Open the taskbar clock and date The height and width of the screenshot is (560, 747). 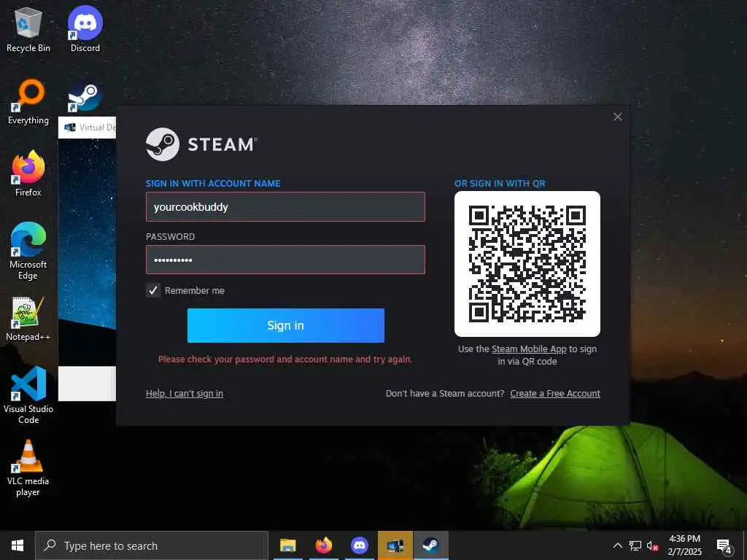point(684,545)
